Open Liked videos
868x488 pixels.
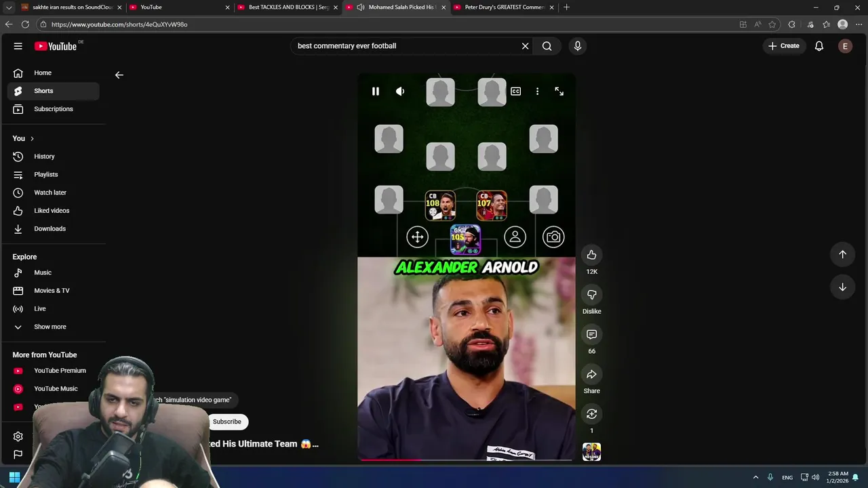[x=54, y=211]
